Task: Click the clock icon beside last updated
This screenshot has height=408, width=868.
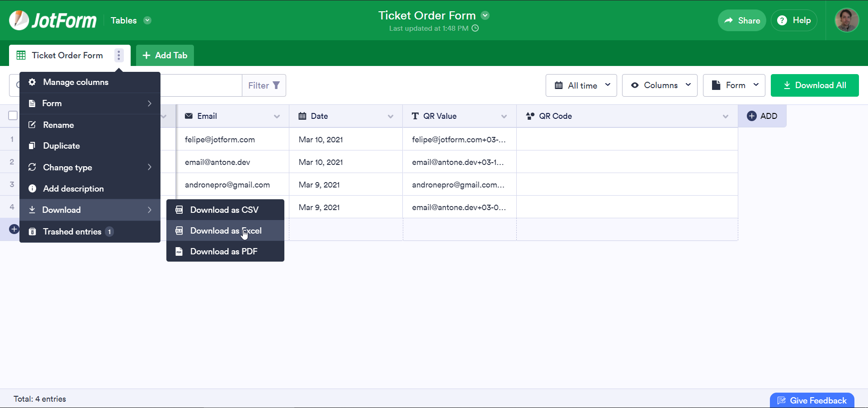Action: 475,28
